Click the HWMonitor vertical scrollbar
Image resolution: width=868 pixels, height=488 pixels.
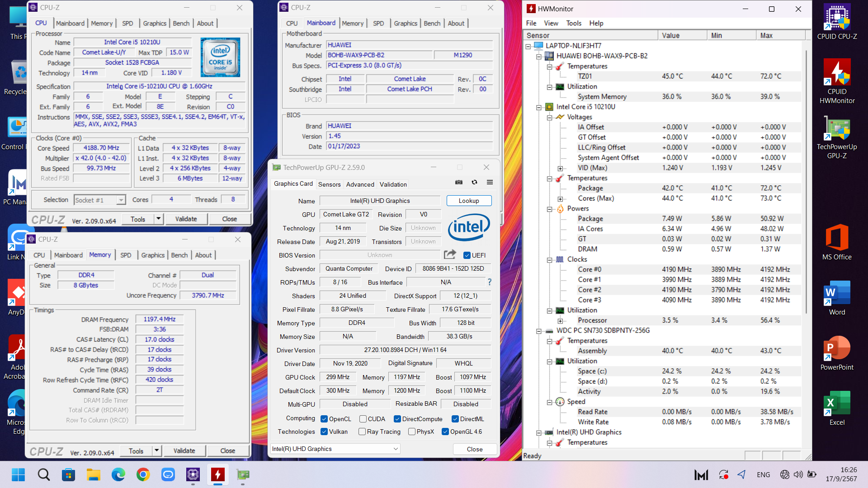pos(806,181)
